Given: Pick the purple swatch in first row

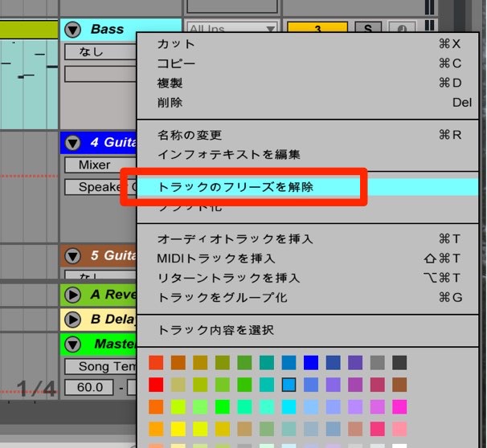Looking at the screenshot, I should [355, 363].
